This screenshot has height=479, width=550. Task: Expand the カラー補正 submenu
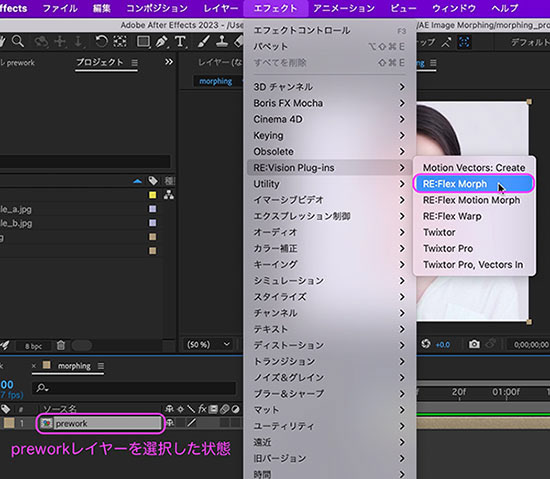pyautogui.click(x=329, y=248)
